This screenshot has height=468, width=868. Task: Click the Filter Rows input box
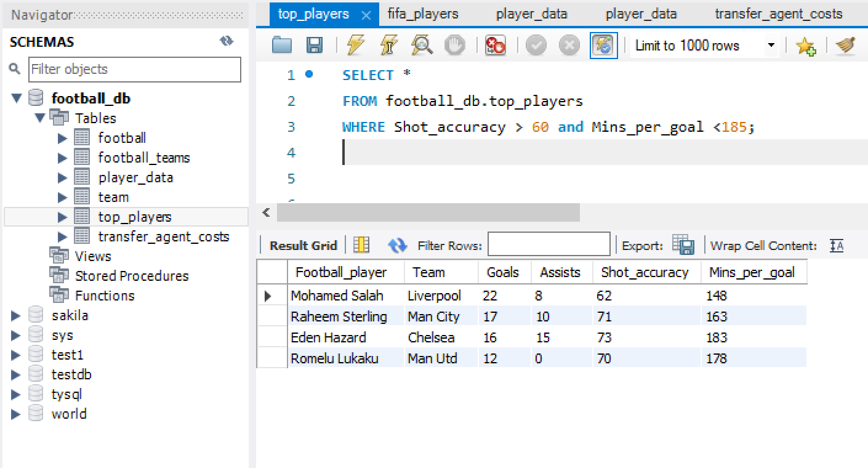click(x=549, y=244)
